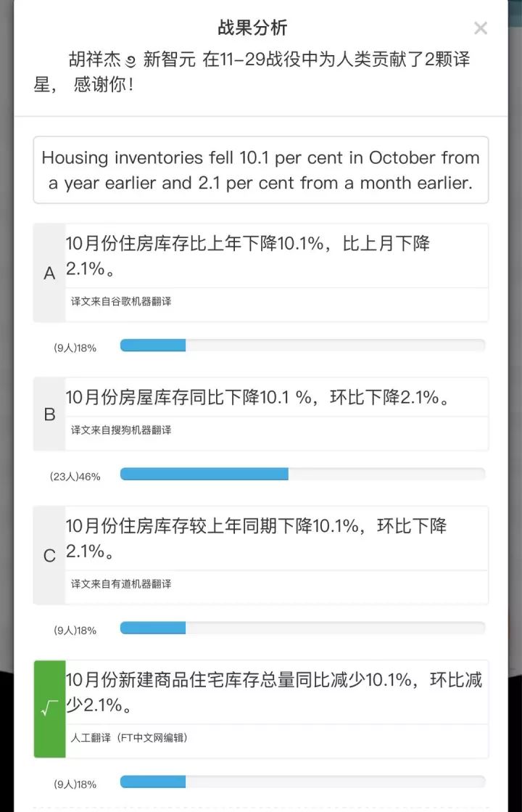
Task: Click the English source sentence box
Action: click(x=260, y=170)
